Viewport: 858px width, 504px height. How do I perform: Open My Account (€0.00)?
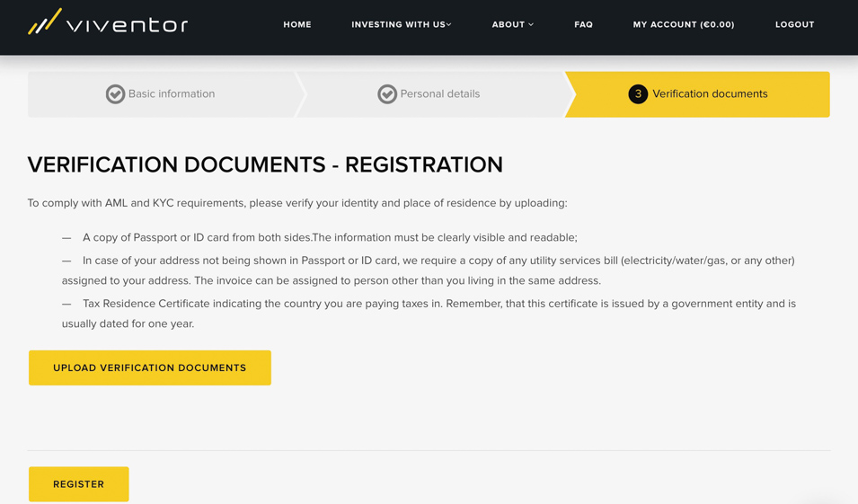pos(683,25)
